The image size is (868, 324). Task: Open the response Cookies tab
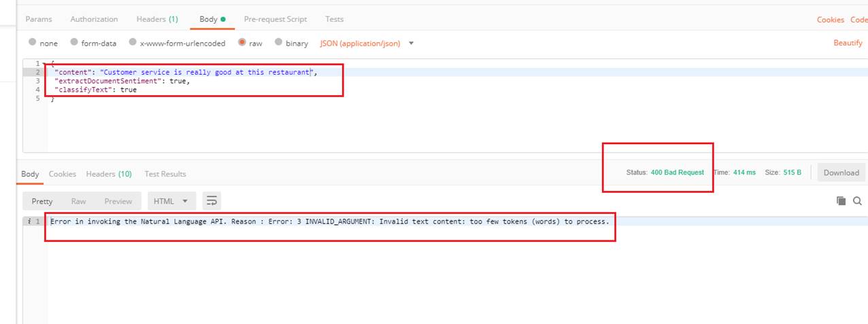(63, 174)
